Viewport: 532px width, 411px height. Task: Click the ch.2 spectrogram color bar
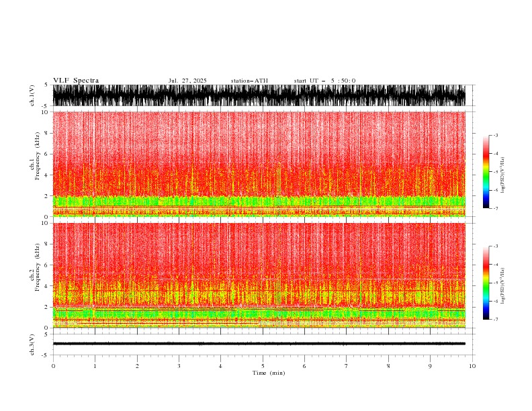(486, 283)
